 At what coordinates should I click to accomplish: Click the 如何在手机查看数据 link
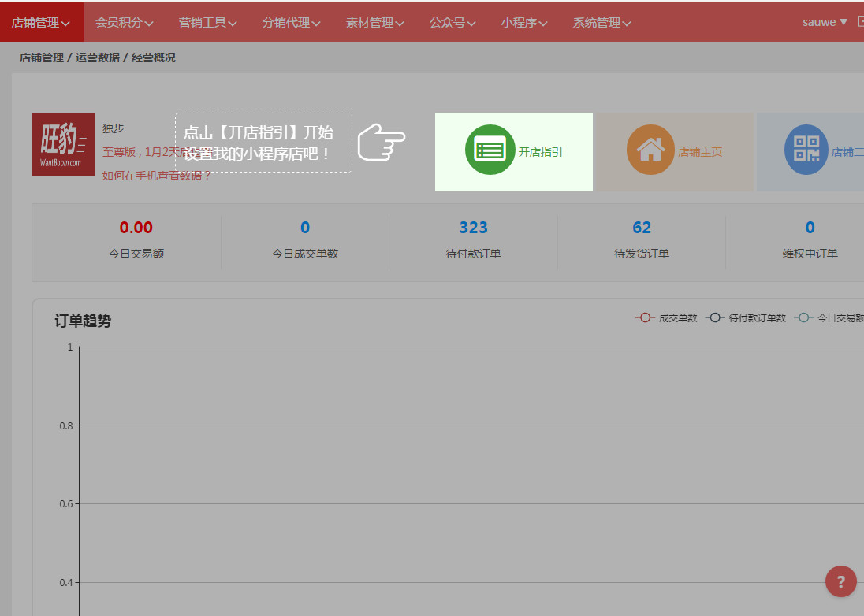[157, 176]
